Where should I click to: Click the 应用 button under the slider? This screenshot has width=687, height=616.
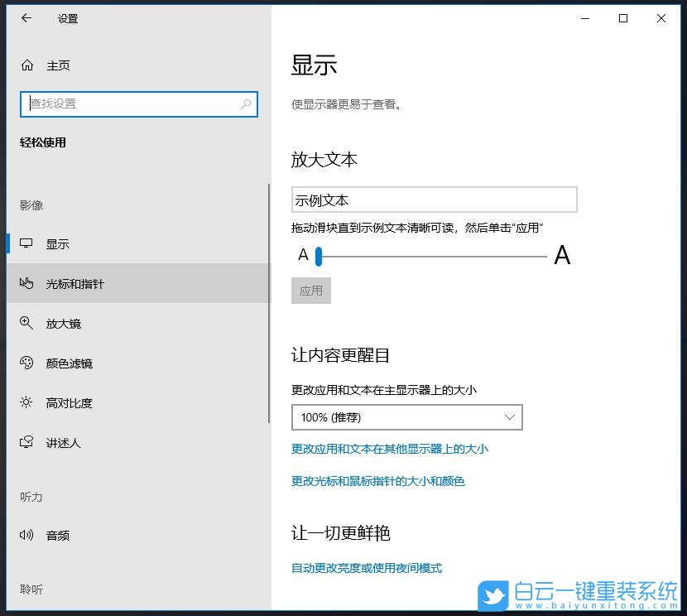(310, 291)
